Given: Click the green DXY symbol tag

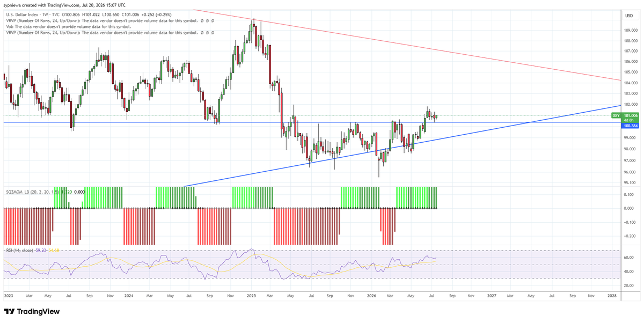Looking at the screenshot, I should (616, 115).
